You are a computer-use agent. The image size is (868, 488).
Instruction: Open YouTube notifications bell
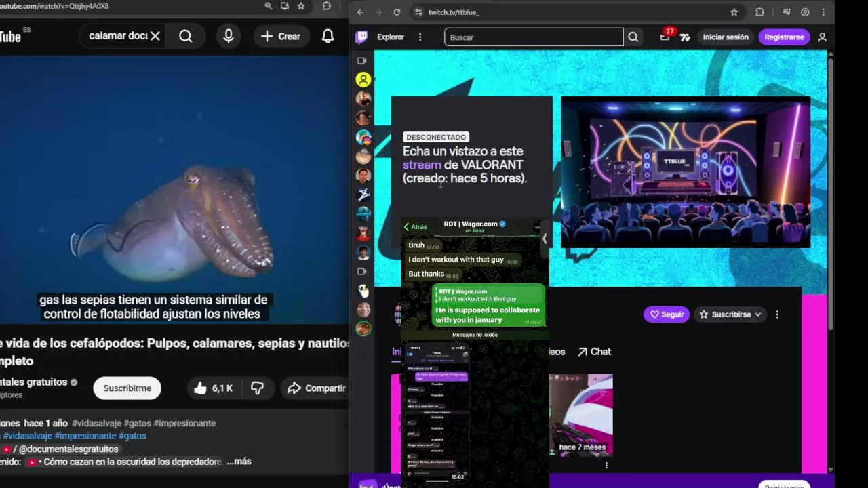[328, 36]
